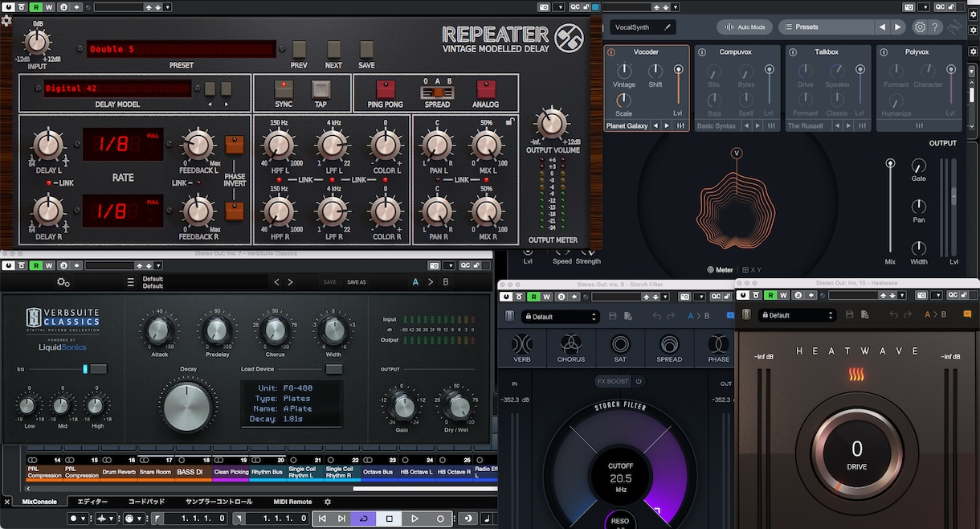Screen dimensions: 980x529
Task: Toggle the FX BOOST power button
Action: [x=639, y=381]
